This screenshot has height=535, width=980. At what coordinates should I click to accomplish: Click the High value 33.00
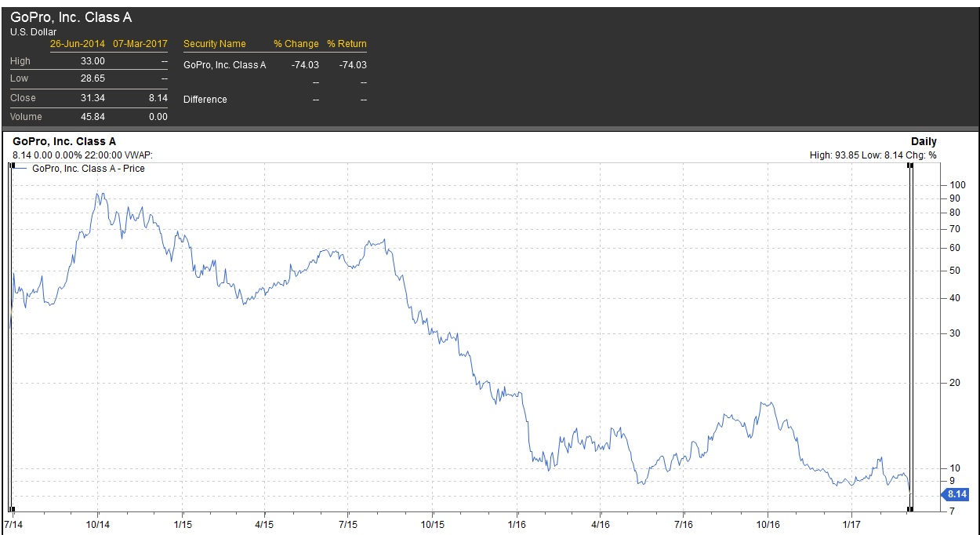click(93, 61)
